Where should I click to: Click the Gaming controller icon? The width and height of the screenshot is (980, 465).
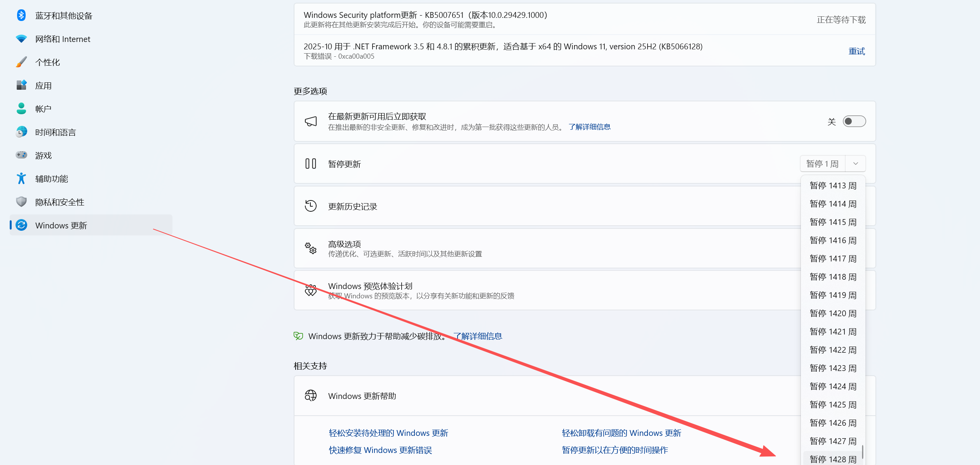(21, 155)
